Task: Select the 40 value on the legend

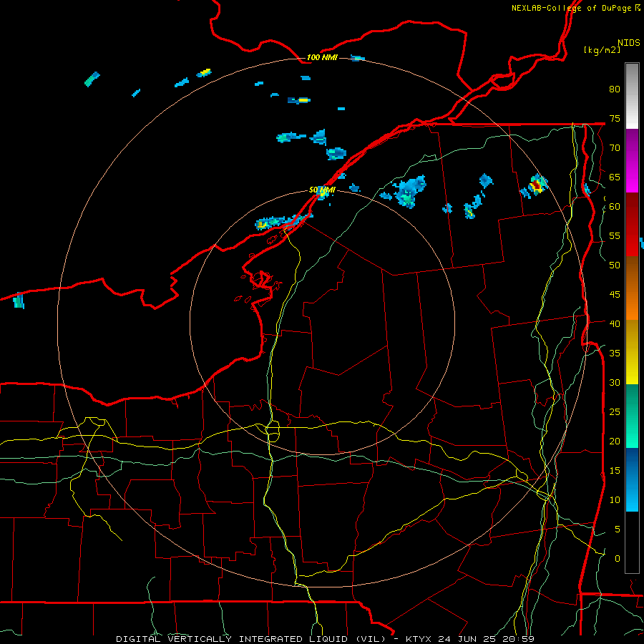Action: 615,323
